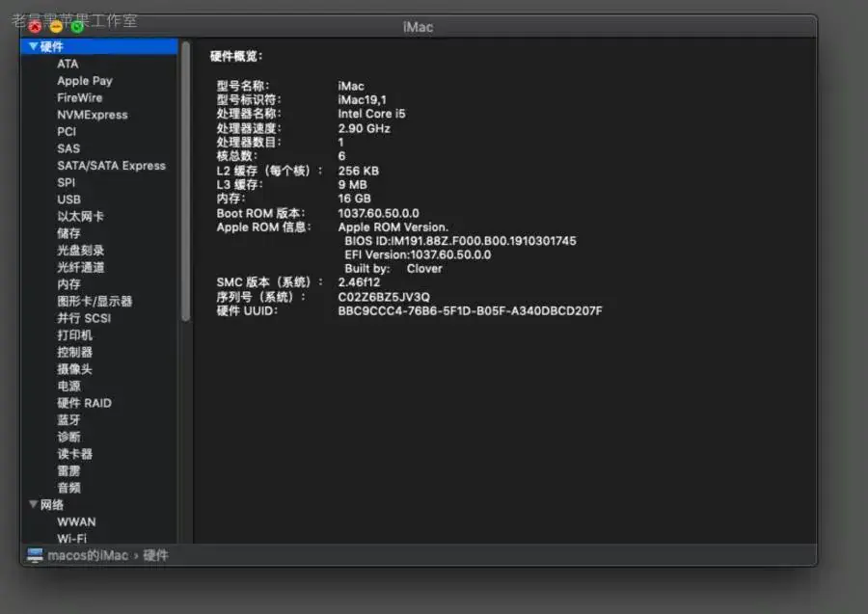Click the 型号名称 label
This screenshot has width=868, height=614.
(243, 86)
